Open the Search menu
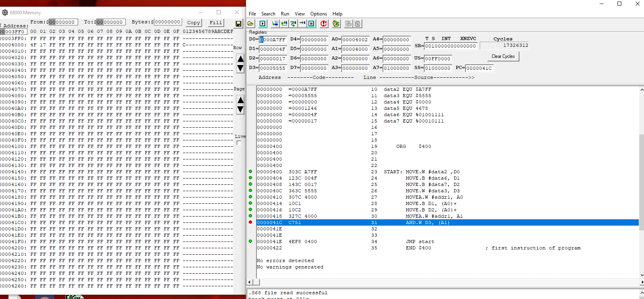Image resolution: width=644 pixels, height=299 pixels. 268,14
